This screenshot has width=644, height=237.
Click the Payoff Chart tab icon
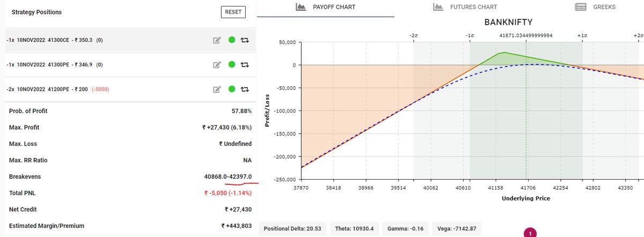pos(301,7)
